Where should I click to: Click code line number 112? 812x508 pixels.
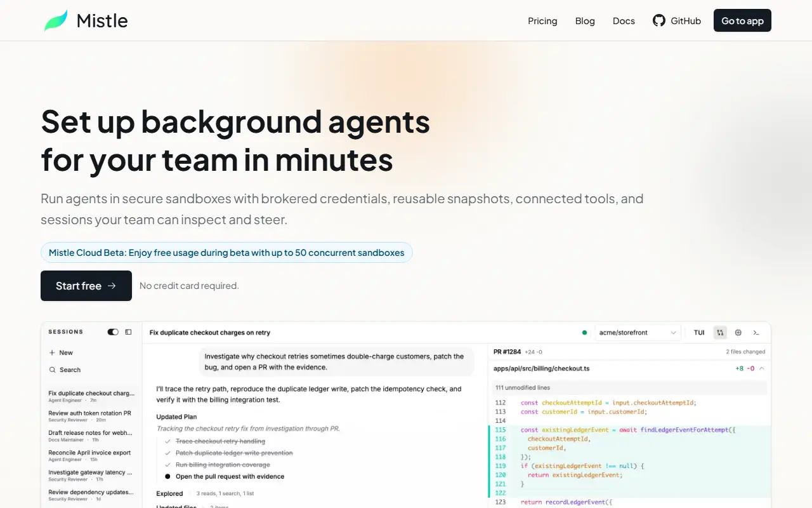[501, 403]
